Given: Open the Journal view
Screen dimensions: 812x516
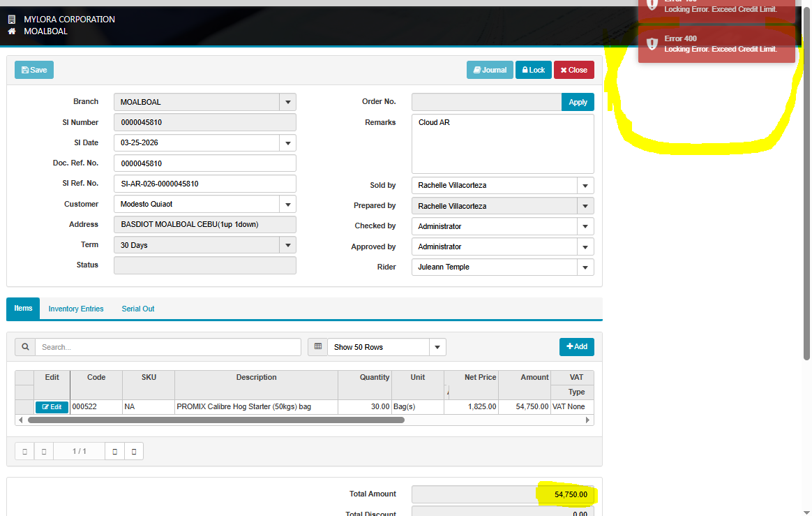Looking at the screenshot, I should 490,70.
